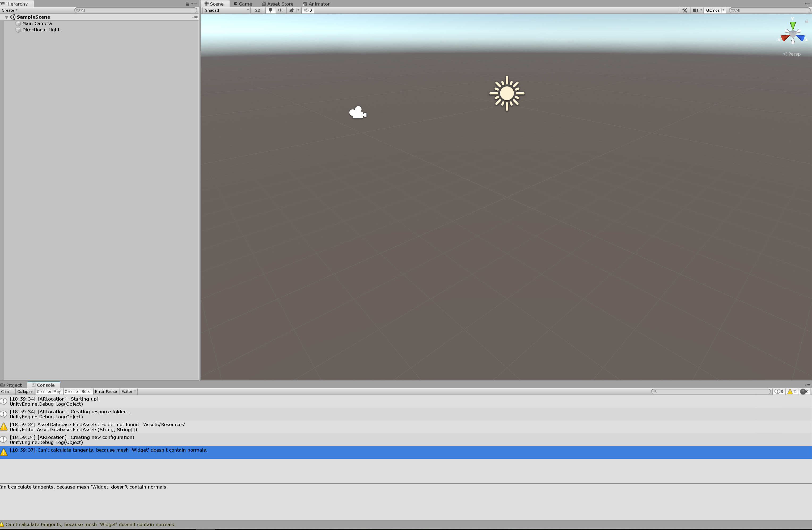
Task: Click the camera preview icon in toolbar
Action: coord(696,10)
